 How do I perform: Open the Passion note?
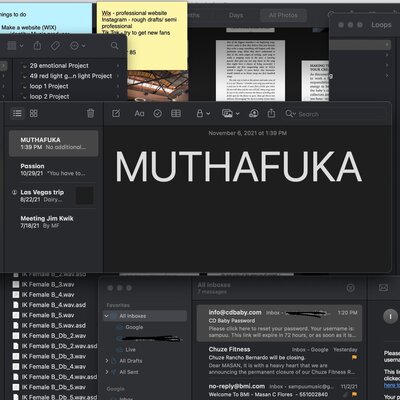coord(54,170)
